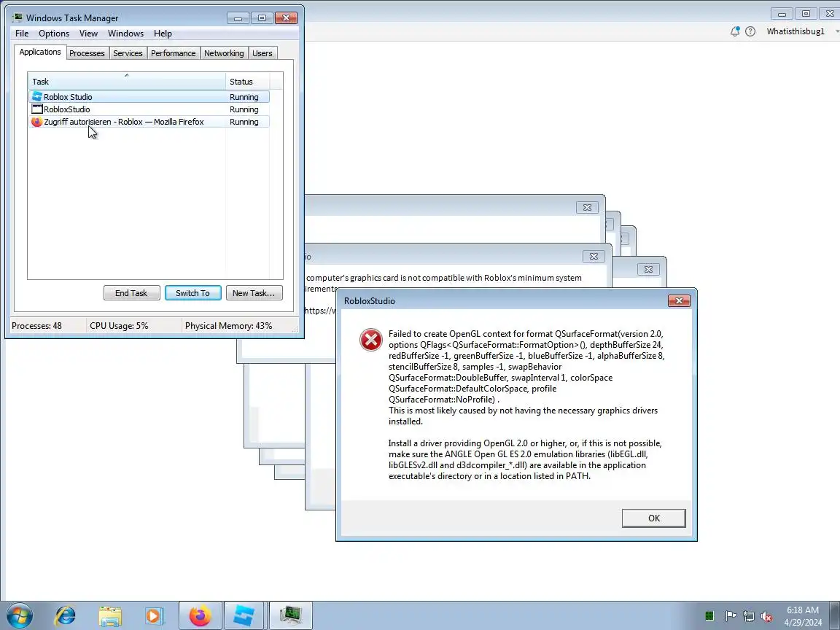
Task: Close the Windows Task Manager window
Action: (x=286, y=18)
